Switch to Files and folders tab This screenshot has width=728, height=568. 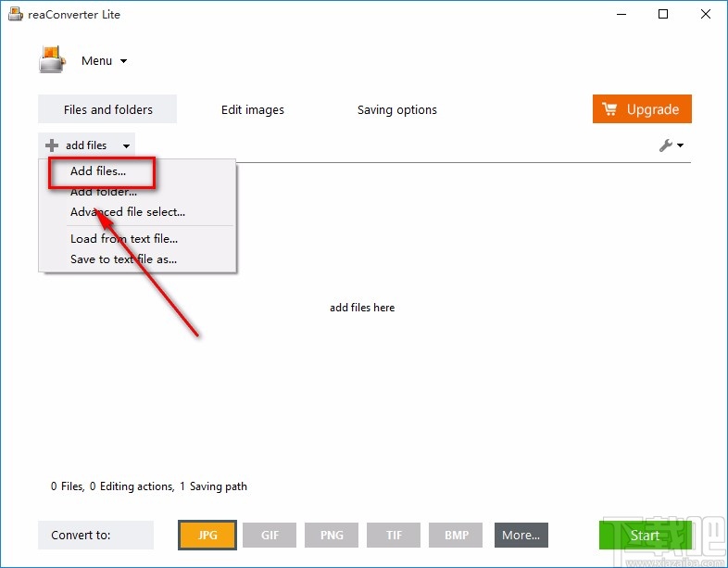pos(107,109)
